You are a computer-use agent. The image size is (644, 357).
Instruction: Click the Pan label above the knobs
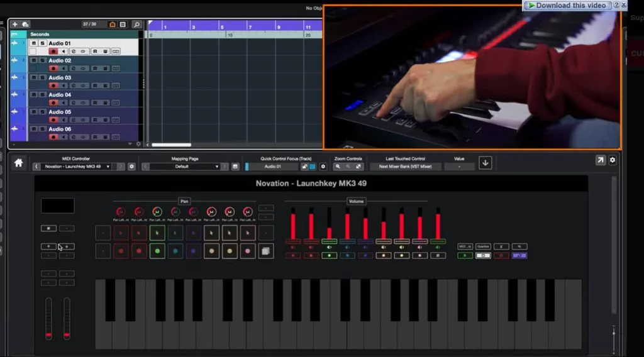pos(184,202)
